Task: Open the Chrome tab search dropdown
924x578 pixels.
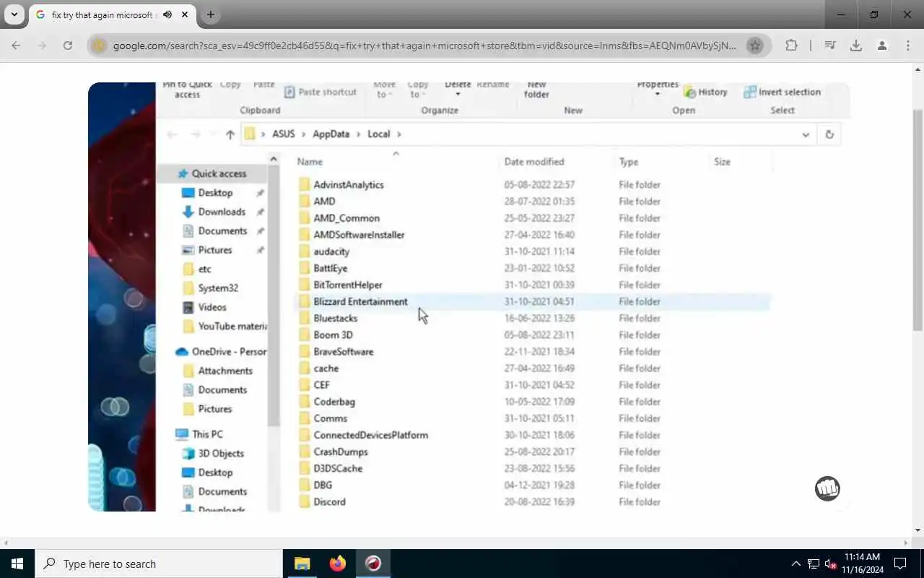Action: coord(14,14)
